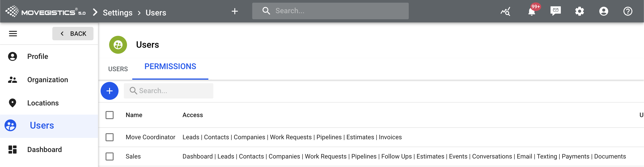Open Locations in the sidebar
The image size is (644, 167).
coord(43,103)
